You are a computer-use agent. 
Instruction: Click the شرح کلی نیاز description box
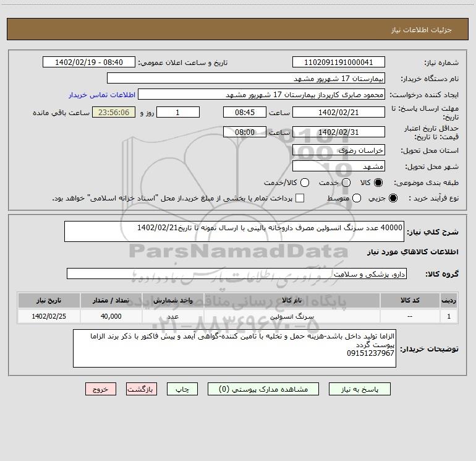(x=234, y=231)
